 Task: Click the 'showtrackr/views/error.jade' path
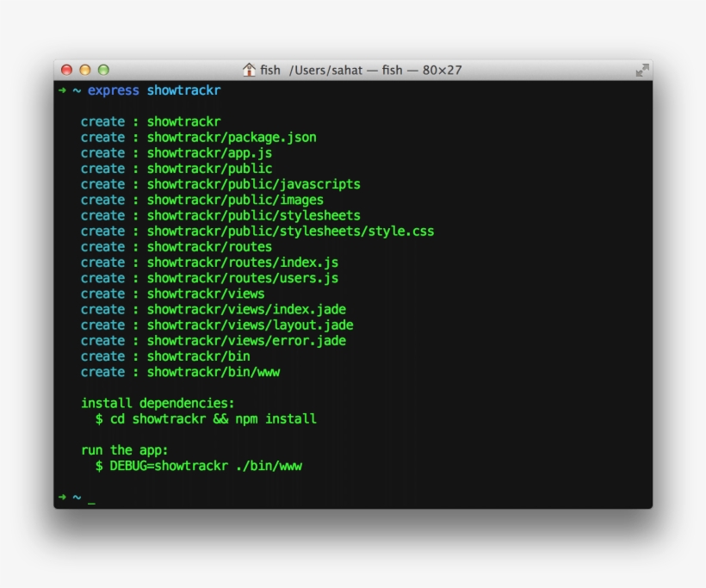coord(246,340)
